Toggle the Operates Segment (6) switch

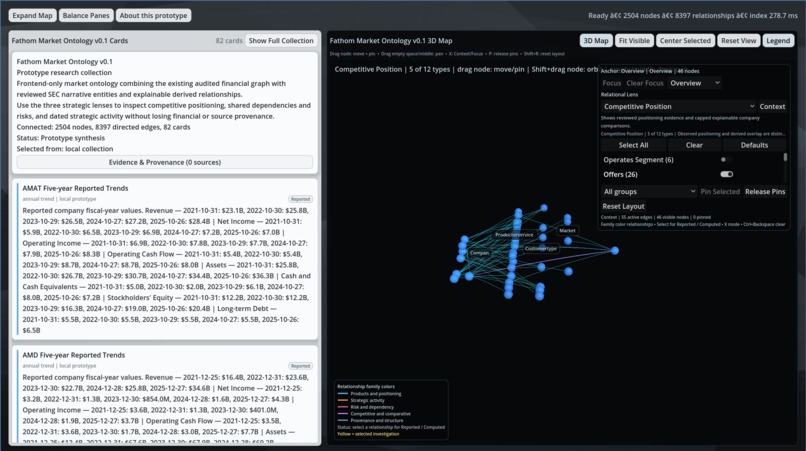point(726,160)
